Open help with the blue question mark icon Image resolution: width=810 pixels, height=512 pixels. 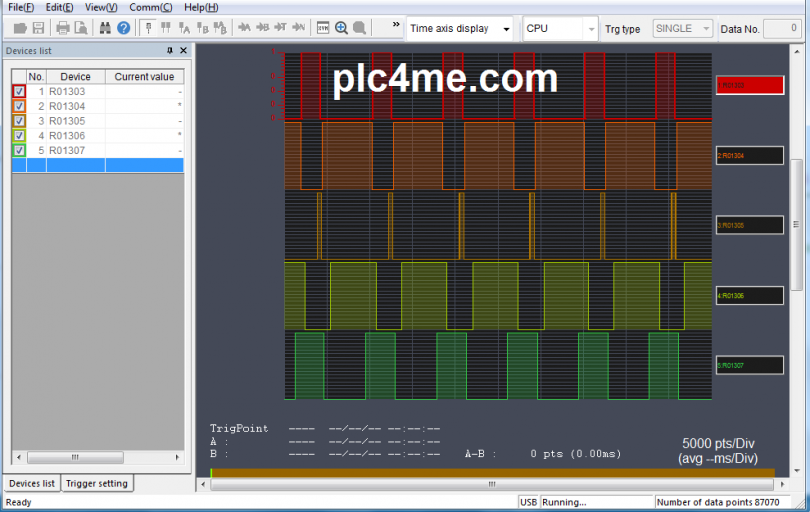click(x=124, y=28)
